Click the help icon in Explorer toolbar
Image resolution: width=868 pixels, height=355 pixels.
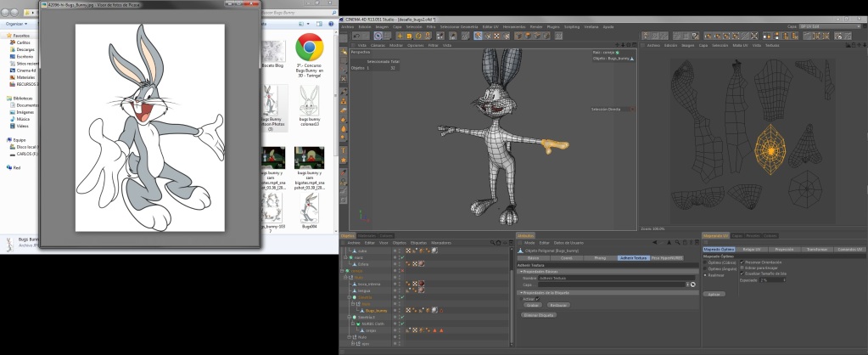332,24
